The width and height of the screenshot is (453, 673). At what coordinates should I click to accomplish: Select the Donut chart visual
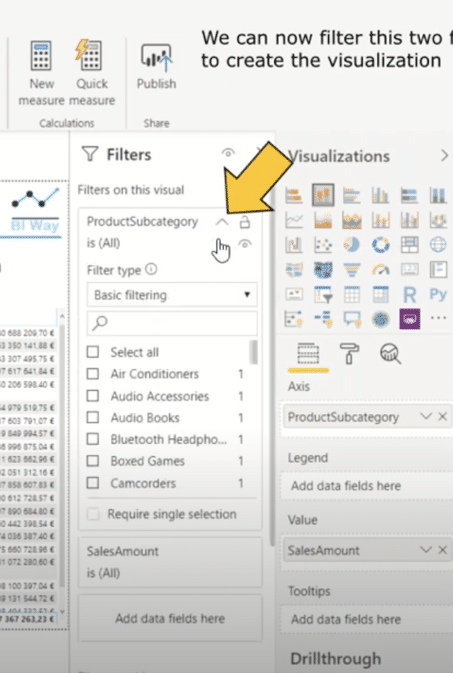coord(380,245)
